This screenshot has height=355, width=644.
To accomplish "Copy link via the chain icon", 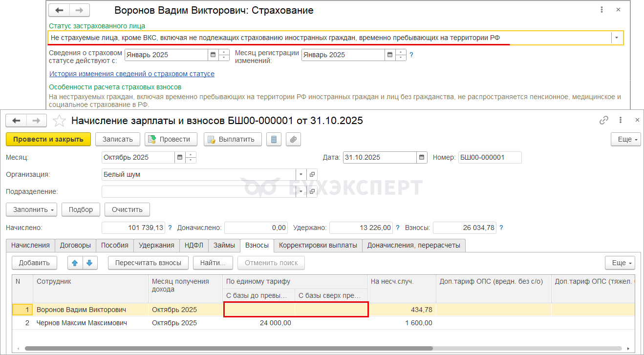I will pos(604,120).
